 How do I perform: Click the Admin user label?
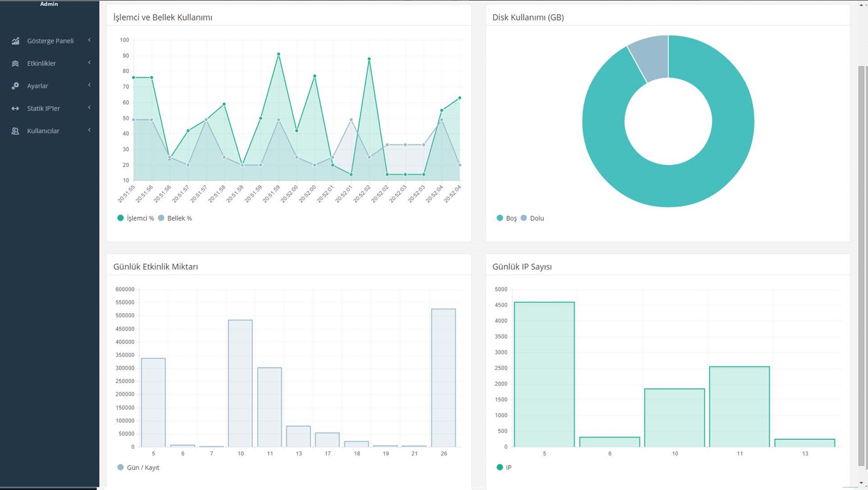click(49, 4)
